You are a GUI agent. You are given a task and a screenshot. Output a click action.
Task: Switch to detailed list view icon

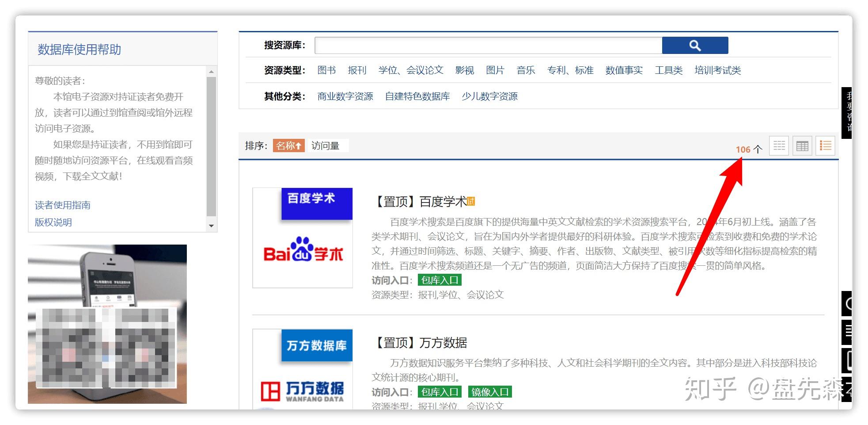pos(825,145)
